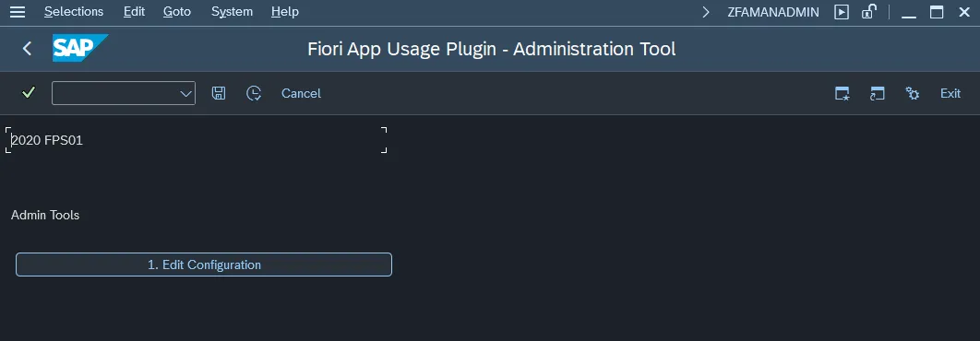Click the transaction command input field

(x=115, y=93)
